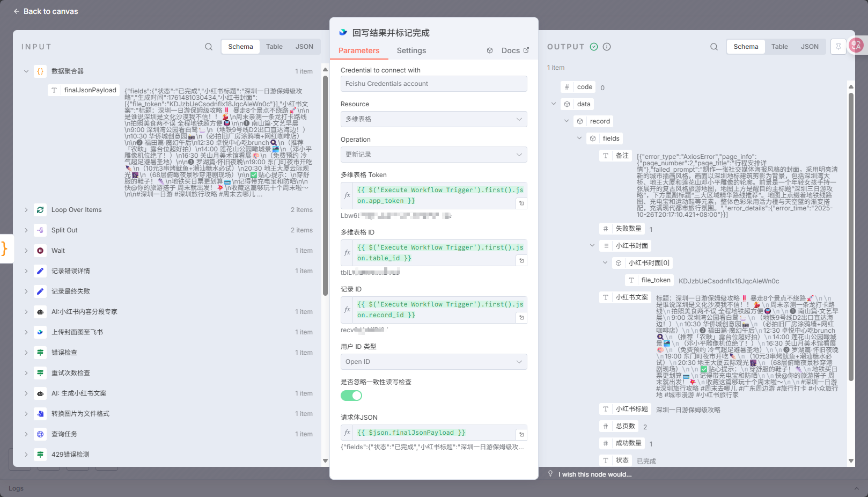Open the 用户 ID 类型 Open ID dropdown
This screenshot has width=868, height=497.
[433, 362]
